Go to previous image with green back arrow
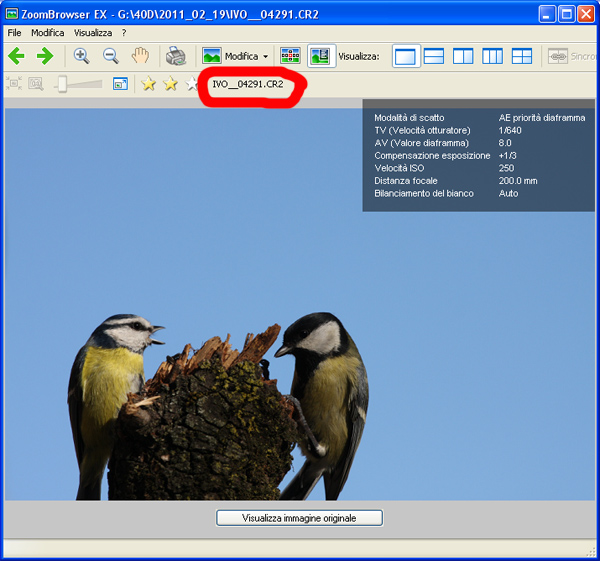This screenshot has height=561, width=600. tap(16, 56)
